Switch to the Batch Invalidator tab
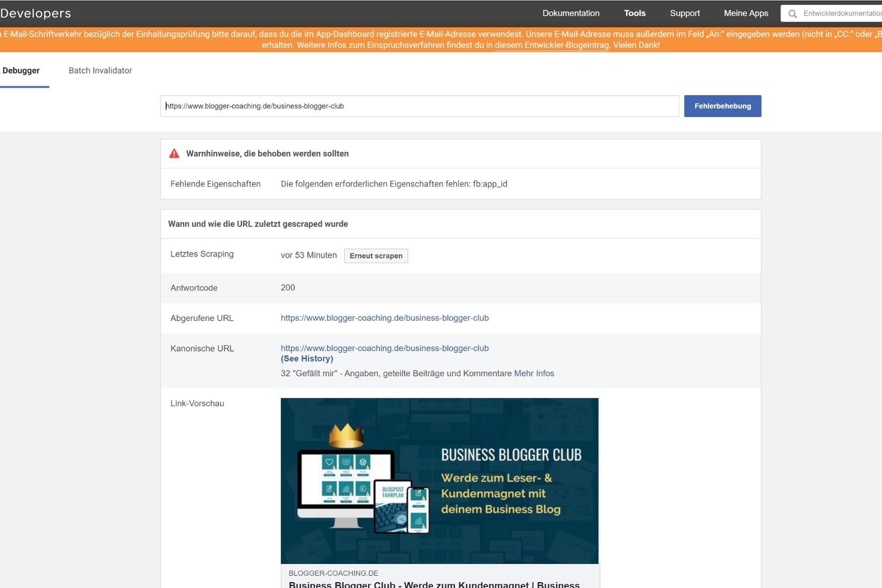This screenshot has width=882, height=588. (x=100, y=71)
